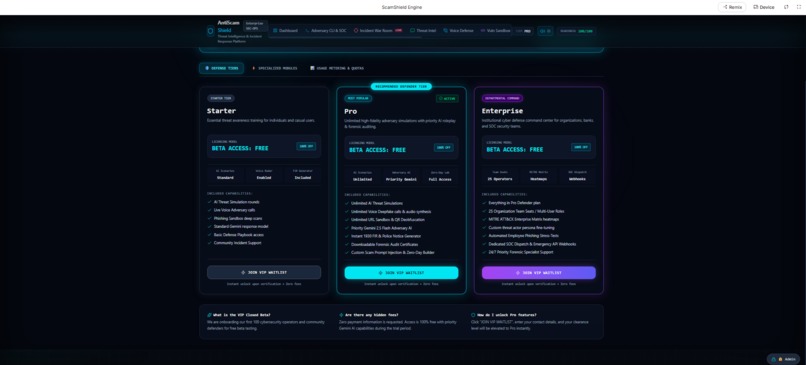Open the Dashboard navigation item
The image size is (806, 365).
pyautogui.click(x=285, y=30)
